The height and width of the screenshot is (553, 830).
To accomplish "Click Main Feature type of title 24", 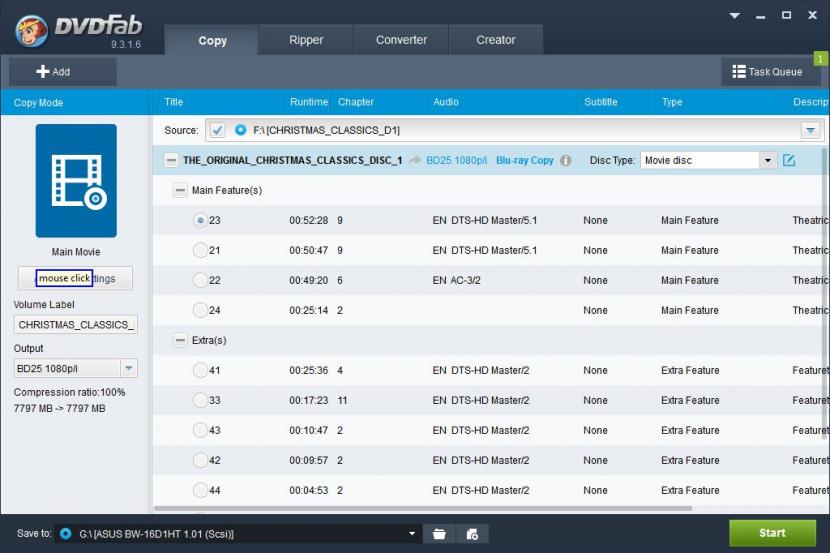I will point(689,310).
